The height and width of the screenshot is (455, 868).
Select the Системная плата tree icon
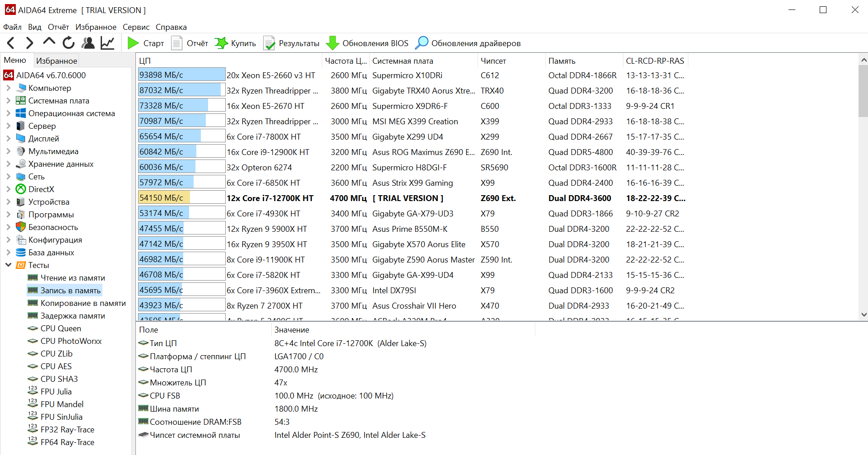[21, 100]
